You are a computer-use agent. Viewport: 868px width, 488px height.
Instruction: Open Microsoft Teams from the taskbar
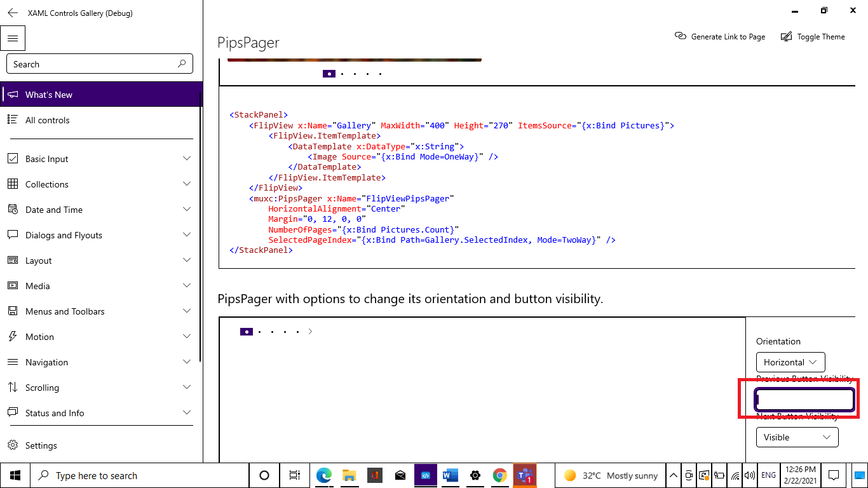[x=525, y=475]
